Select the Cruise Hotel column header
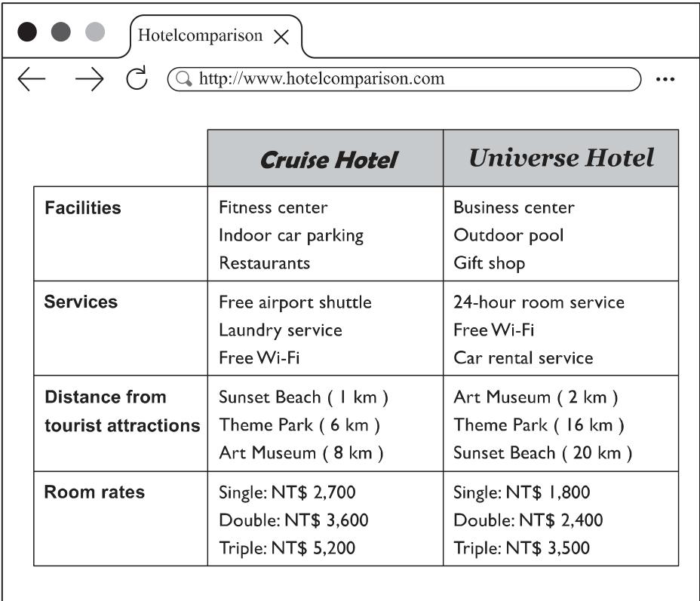 coord(325,158)
